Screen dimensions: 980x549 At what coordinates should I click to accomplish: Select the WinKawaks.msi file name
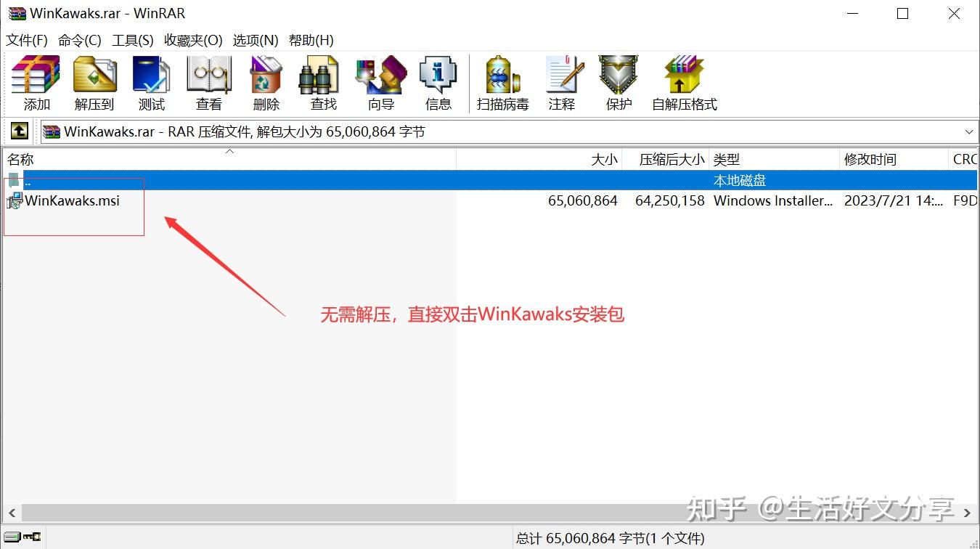tap(73, 200)
